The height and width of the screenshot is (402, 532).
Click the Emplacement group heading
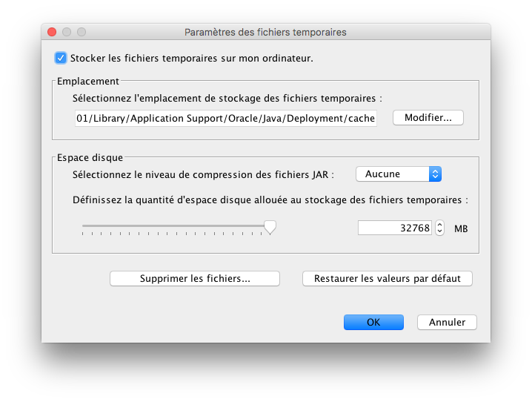click(x=88, y=81)
